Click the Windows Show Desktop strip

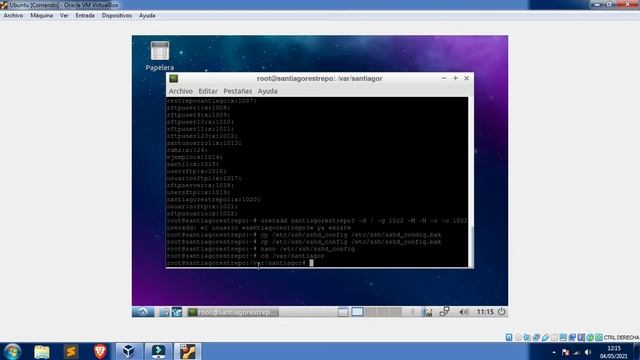[x=637, y=351]
